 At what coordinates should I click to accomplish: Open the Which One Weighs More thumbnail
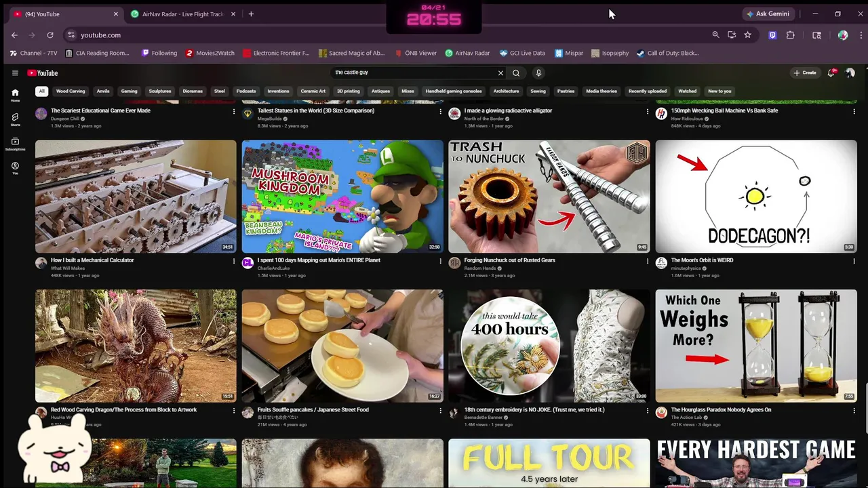pyautogui.click(x=756, y=346)
